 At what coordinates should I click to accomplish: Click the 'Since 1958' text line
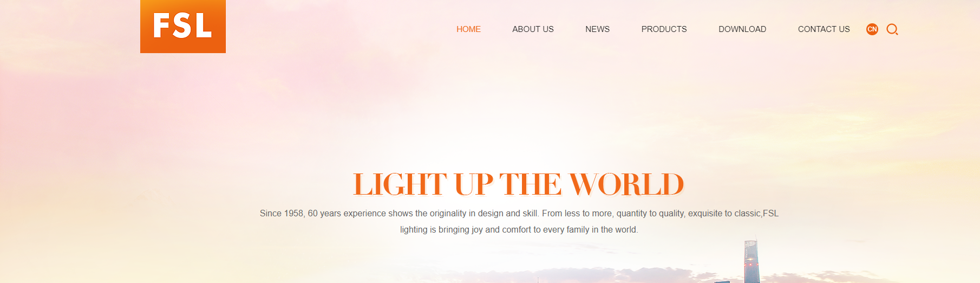pyautogui.click(x=519, y=214)
